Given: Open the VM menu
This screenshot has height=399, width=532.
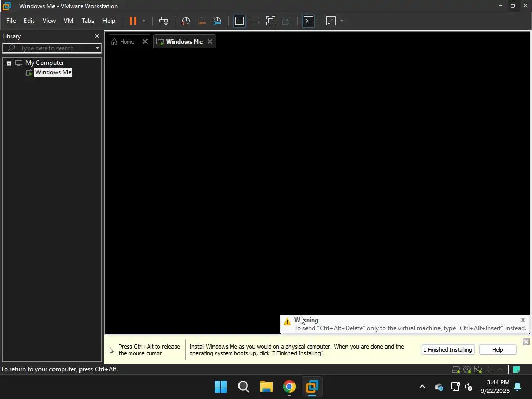Looking at the screenshot, I should coord(69,21).
